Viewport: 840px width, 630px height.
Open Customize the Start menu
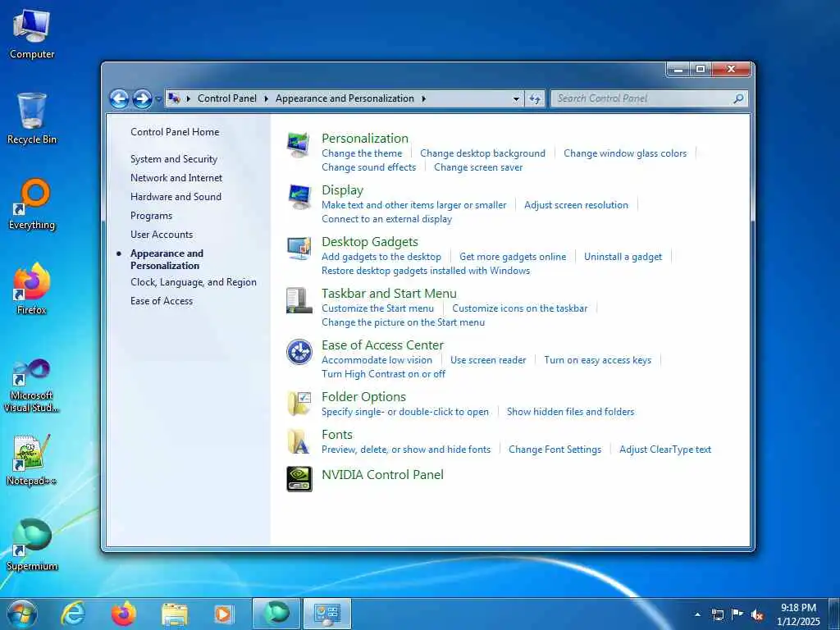[377, 308]
